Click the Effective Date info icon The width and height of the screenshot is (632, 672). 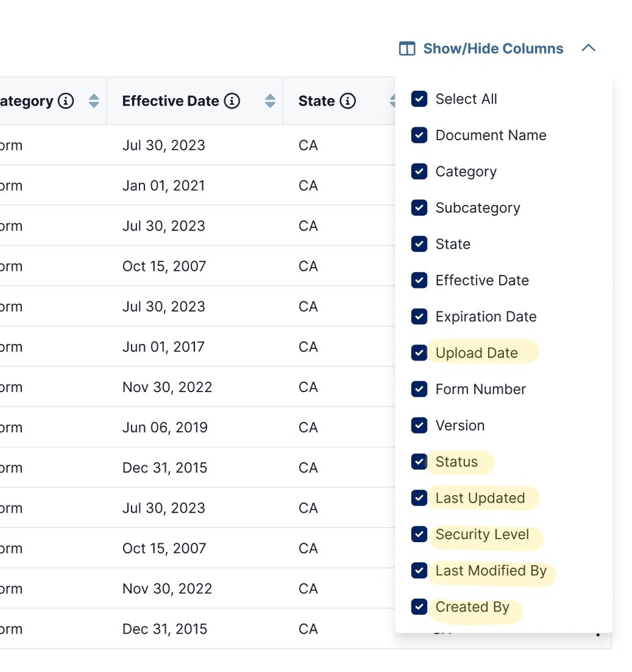pos(232,101)
